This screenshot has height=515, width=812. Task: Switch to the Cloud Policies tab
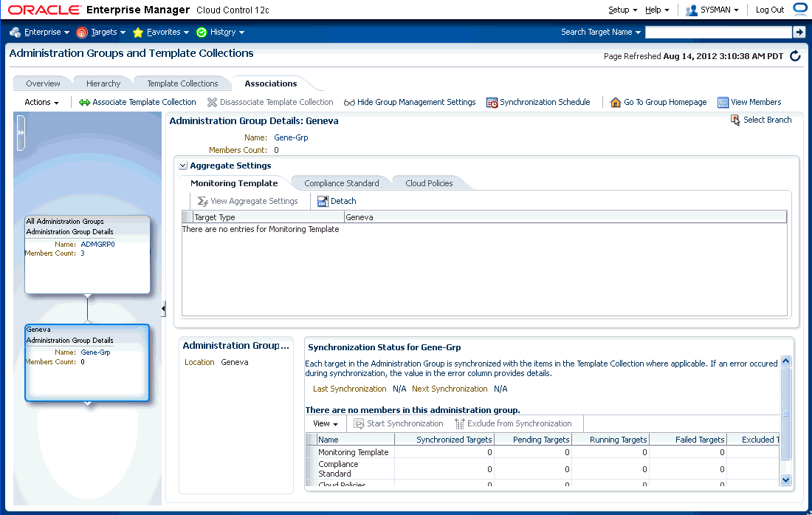[429, 183]
